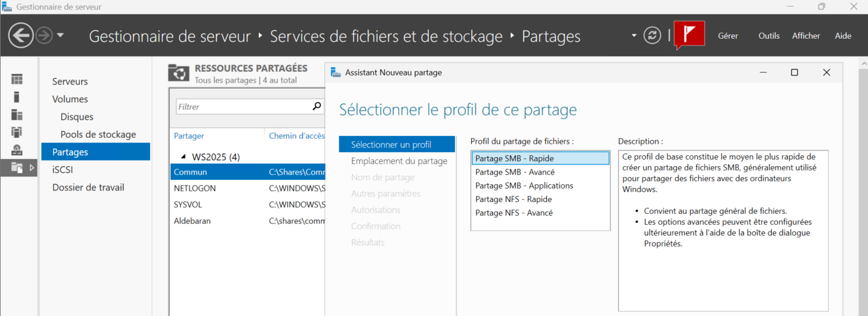Open dropdown arrow left of refresh icon
The image size is (868, 316).
point(634,36)
